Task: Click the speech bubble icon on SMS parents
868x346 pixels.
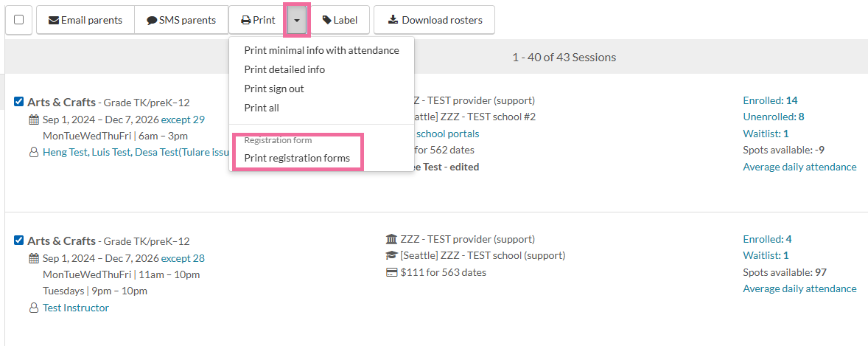Action: pyautogui.click(x=152, y=21)
